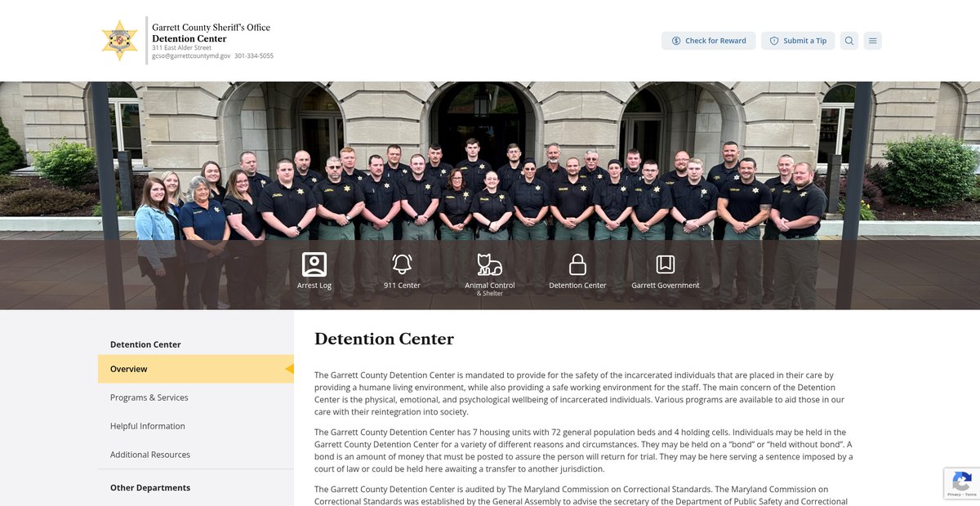This screenshot has width=980, height=506.
Task: Open the search magnifier icon
Action: (849, 41)
